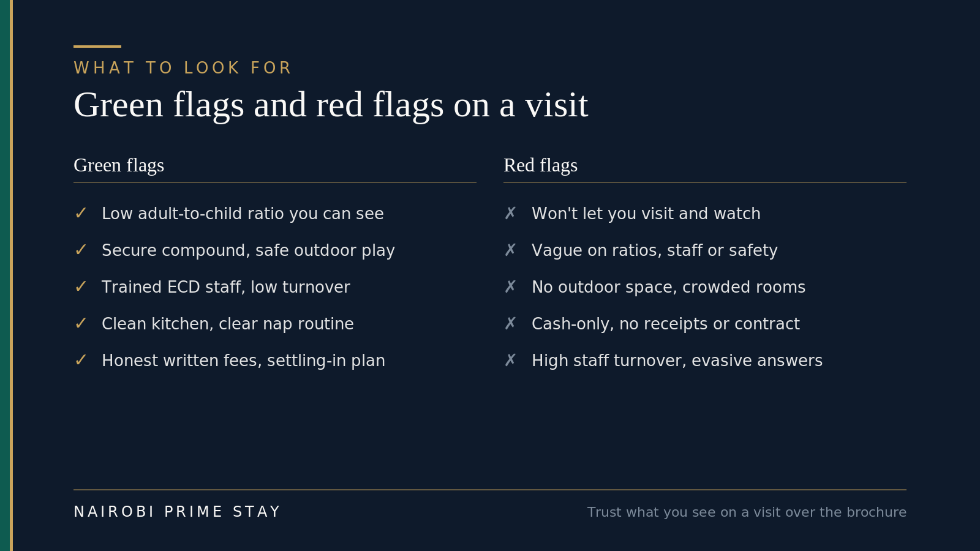The image size is (980, 551).
Task: Click the green vertical stripe at left edge
Action: (x=5, y=275)
